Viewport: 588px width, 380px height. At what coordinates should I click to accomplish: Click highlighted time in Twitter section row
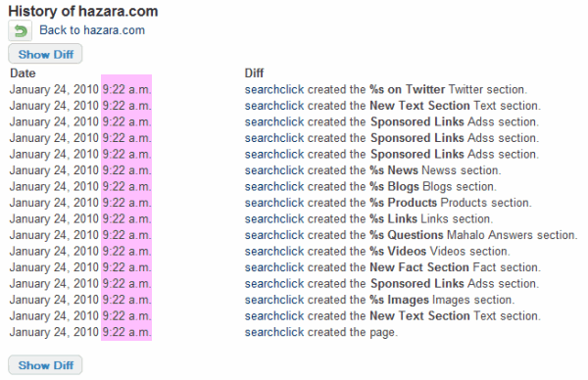[x=126, y=89]
